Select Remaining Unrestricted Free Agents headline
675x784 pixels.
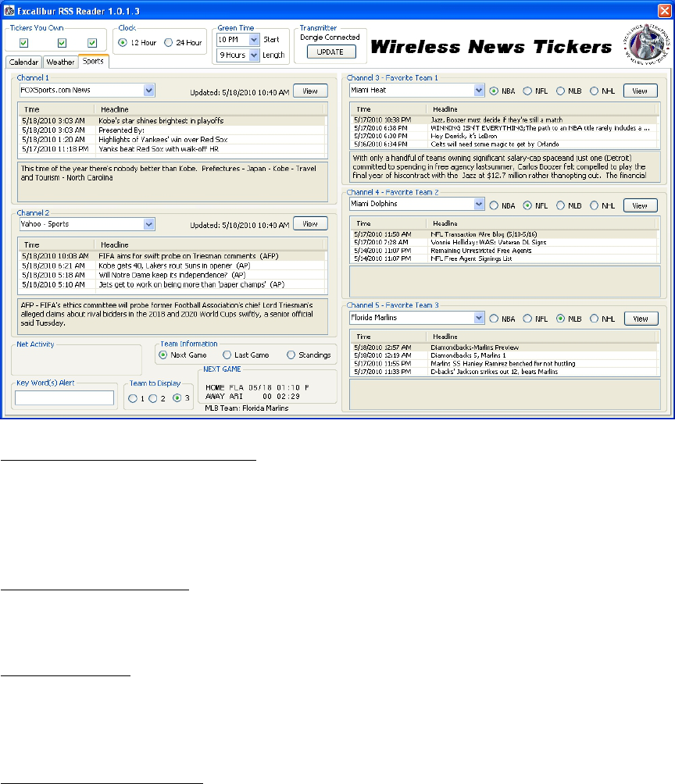pyautogui.click(x=505, y=251)
